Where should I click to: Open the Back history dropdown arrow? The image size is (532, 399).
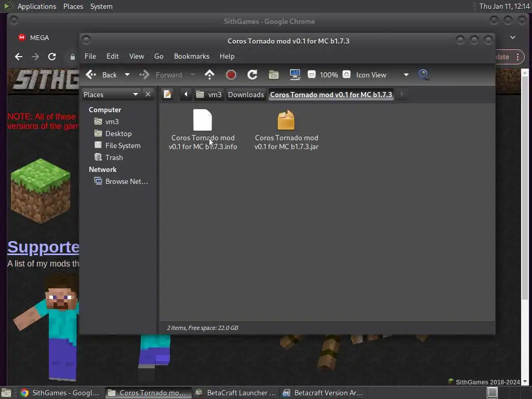[127, 75]
